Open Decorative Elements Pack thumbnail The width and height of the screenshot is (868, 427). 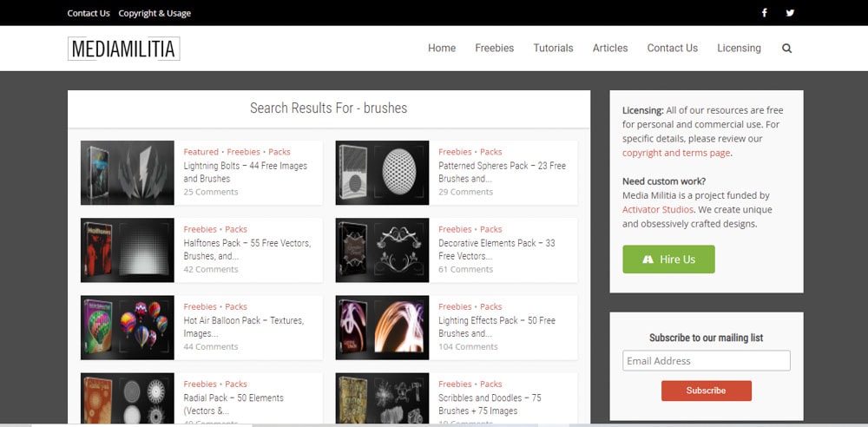point(382,250)
